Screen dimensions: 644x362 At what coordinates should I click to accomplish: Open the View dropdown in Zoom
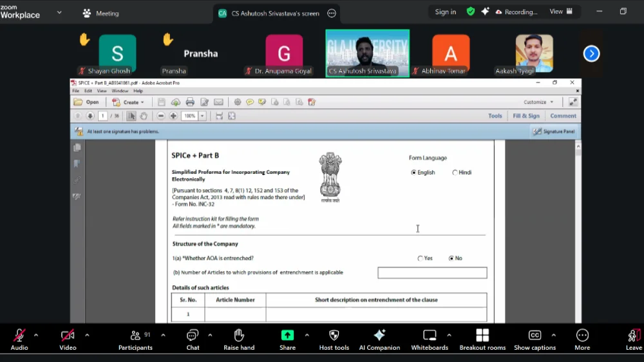[x=560, y=12]
